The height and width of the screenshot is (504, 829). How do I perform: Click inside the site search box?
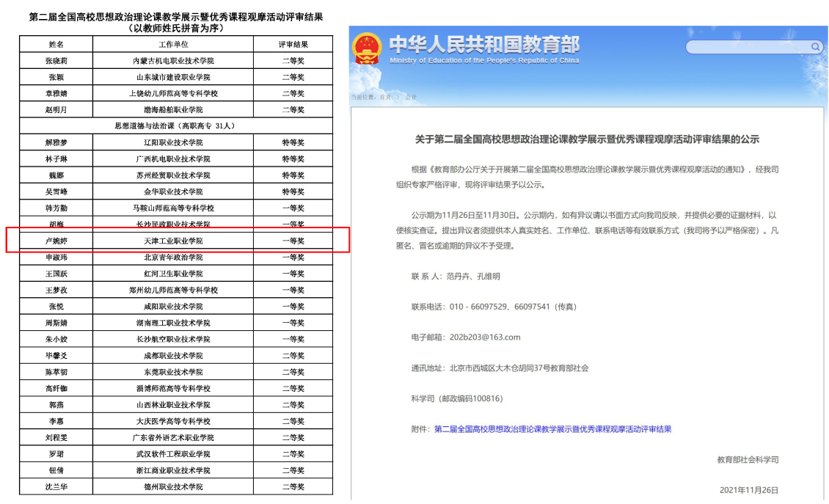747,48
